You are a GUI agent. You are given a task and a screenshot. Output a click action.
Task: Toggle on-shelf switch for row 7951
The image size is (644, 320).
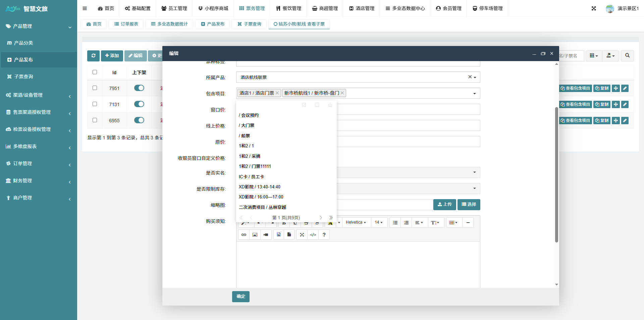(139, 88)
